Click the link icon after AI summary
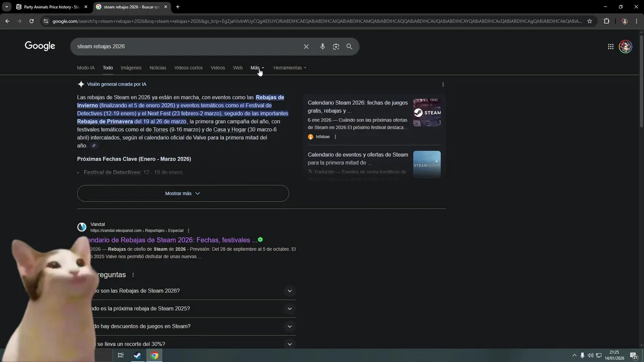This screenshot has width=644, height=362. (x=94, y=146)
